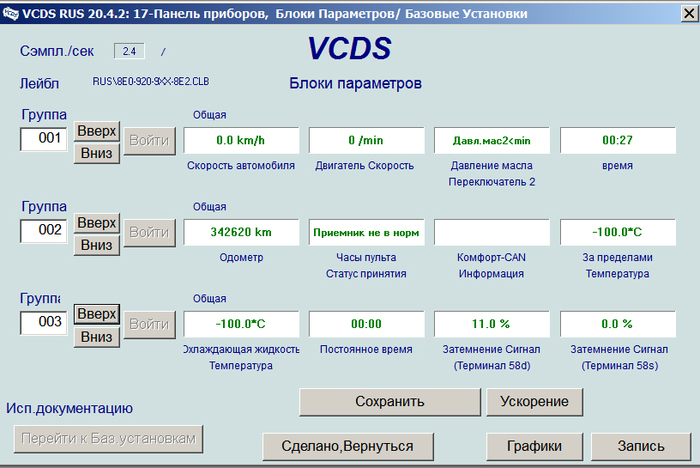Click Перейти к Баз.установкам button
This screenshot has height=468, width=700.
(108, 439)
